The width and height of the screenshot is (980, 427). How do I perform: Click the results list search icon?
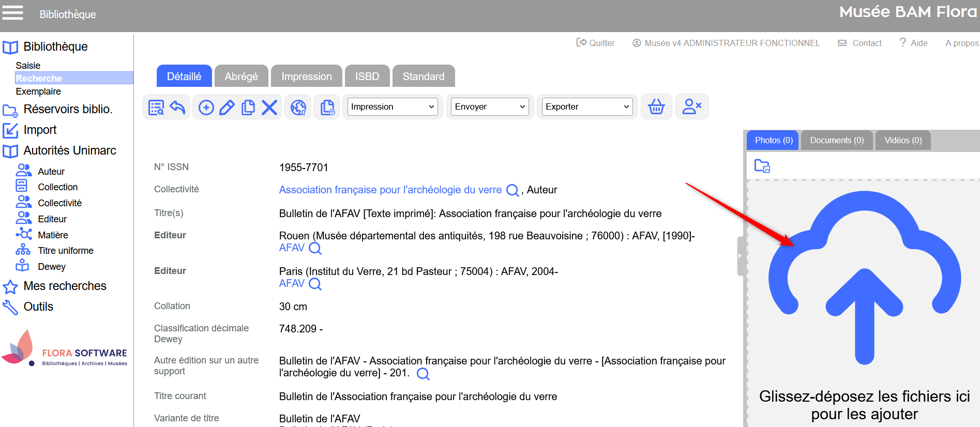[156, 107]
